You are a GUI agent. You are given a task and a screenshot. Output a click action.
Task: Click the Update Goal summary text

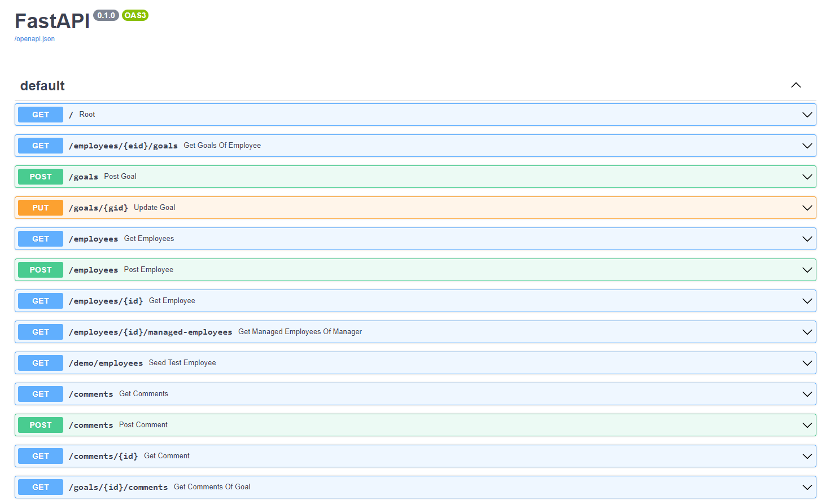click(155, 207)
